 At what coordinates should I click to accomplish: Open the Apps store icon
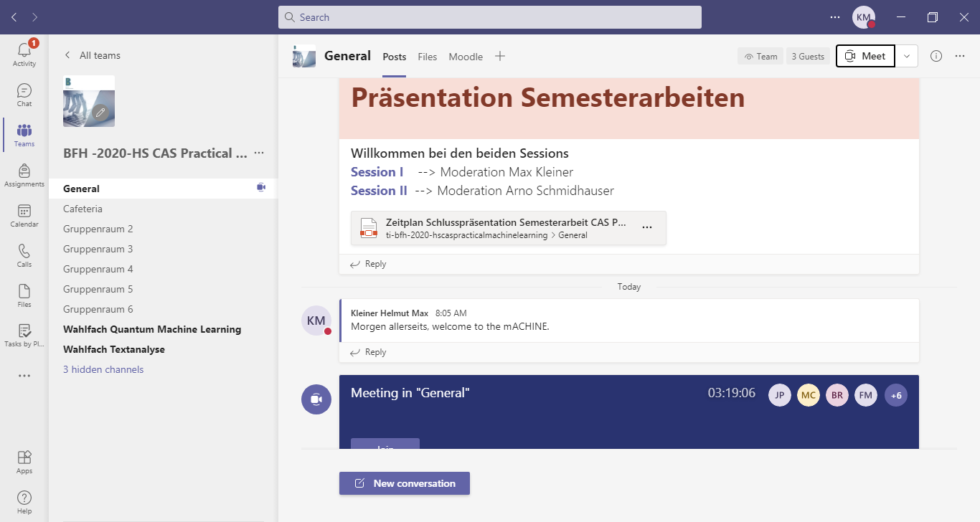24,462
